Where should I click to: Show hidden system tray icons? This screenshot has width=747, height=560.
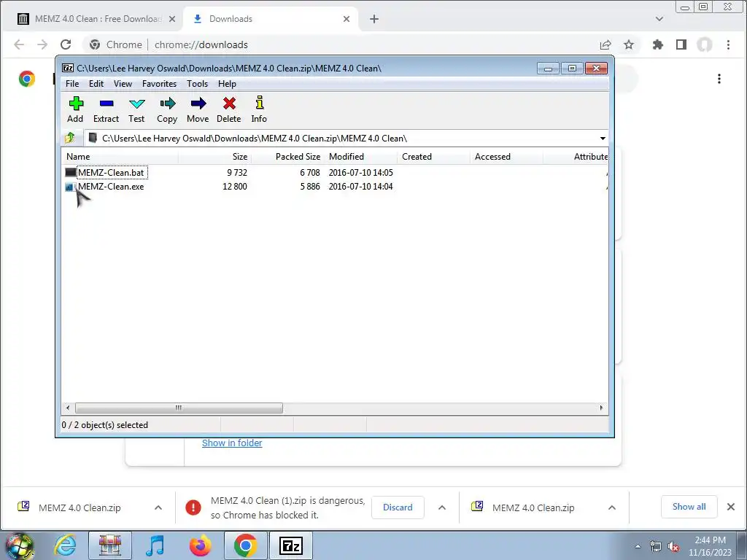coord(638,546)
